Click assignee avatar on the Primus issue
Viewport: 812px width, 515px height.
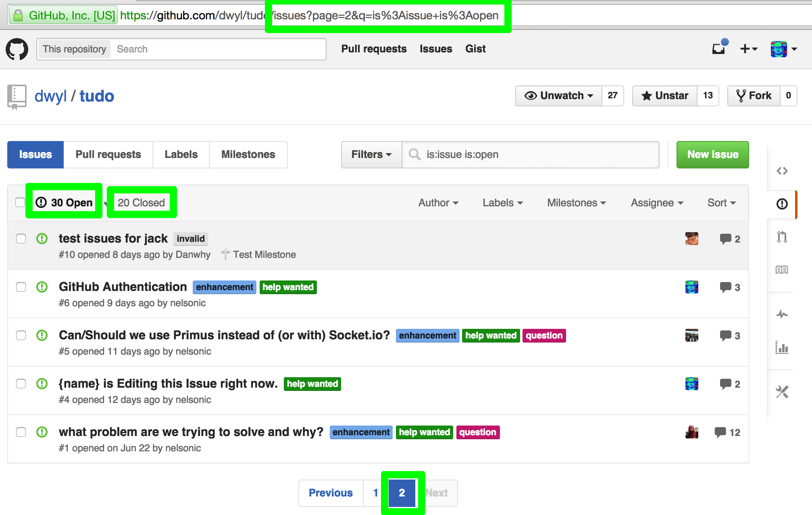pyautogui.click(x=692, y=335)
